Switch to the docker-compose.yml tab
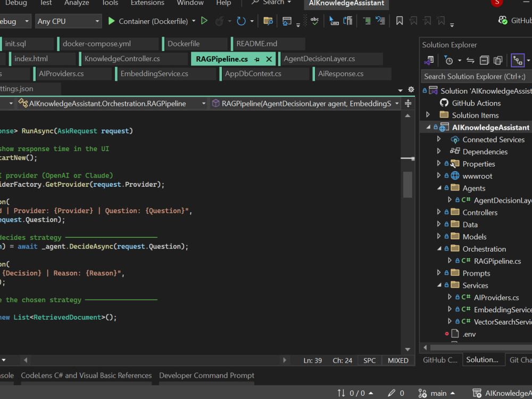This screenshot has height=399, width=532. point(108,44)
